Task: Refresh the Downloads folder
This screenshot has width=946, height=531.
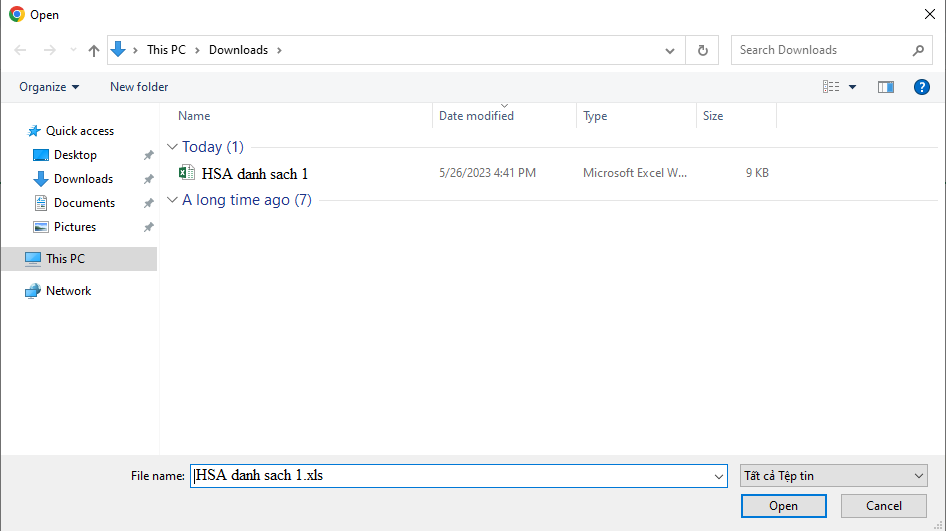Action: [x=702, y=50]
